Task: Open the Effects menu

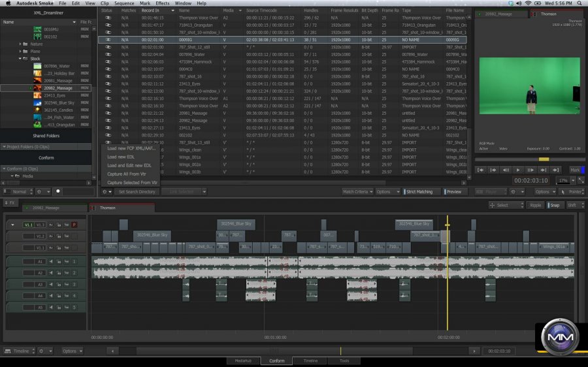Action: [162, 3]
